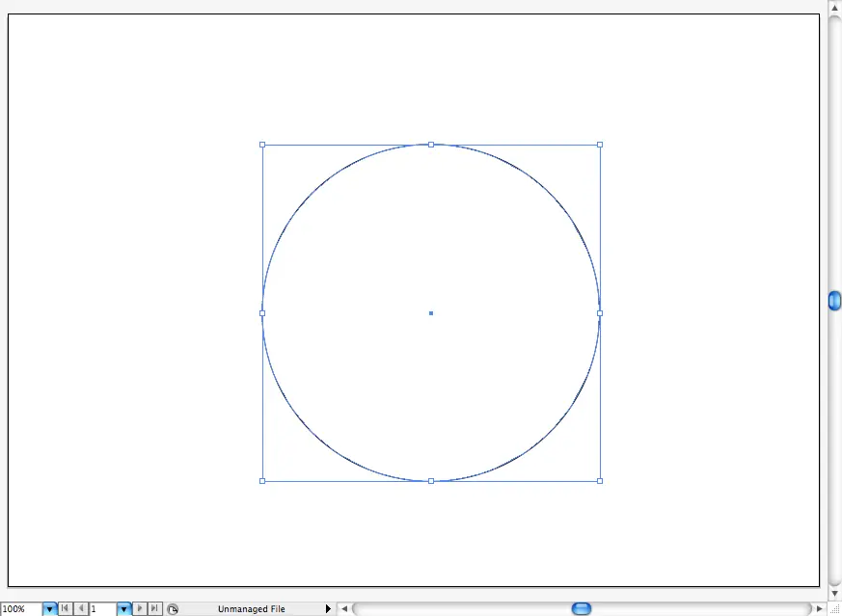Open the zoom level dropdown arrow
The image size is (842, 616).
click(49, 609)
